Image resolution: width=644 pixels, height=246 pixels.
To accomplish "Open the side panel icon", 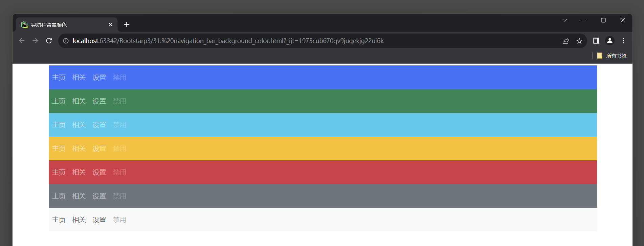I will [x=596, y=41].
